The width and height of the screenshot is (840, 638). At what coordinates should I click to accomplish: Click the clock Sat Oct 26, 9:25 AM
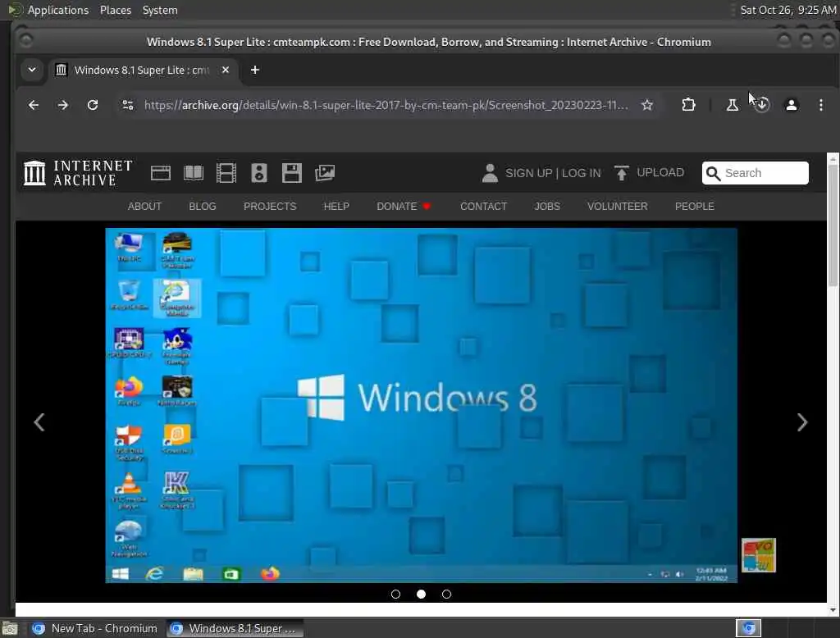pos(787,10)
